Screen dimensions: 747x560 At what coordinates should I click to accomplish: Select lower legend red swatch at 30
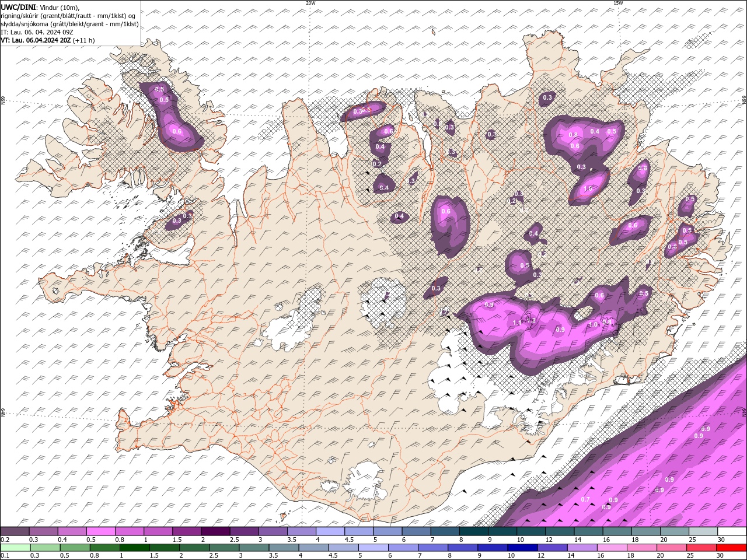[x=731, y=547]
